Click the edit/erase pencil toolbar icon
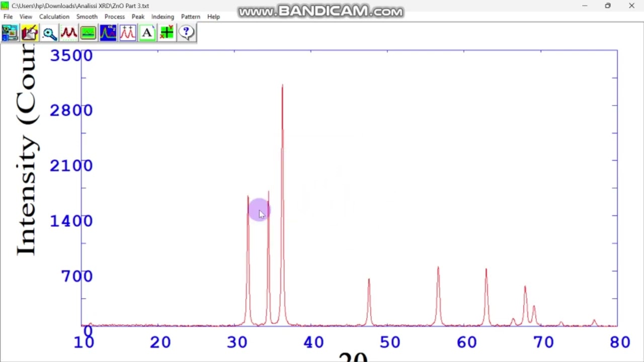This screenshot has width=644, height=362. tap(30, 33)
